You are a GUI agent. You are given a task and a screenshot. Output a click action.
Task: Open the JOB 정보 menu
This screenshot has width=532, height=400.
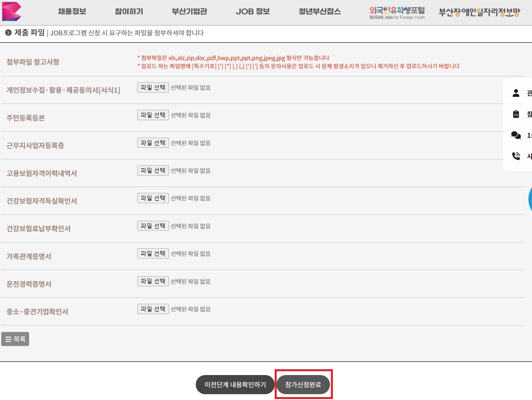pos(253,11)
